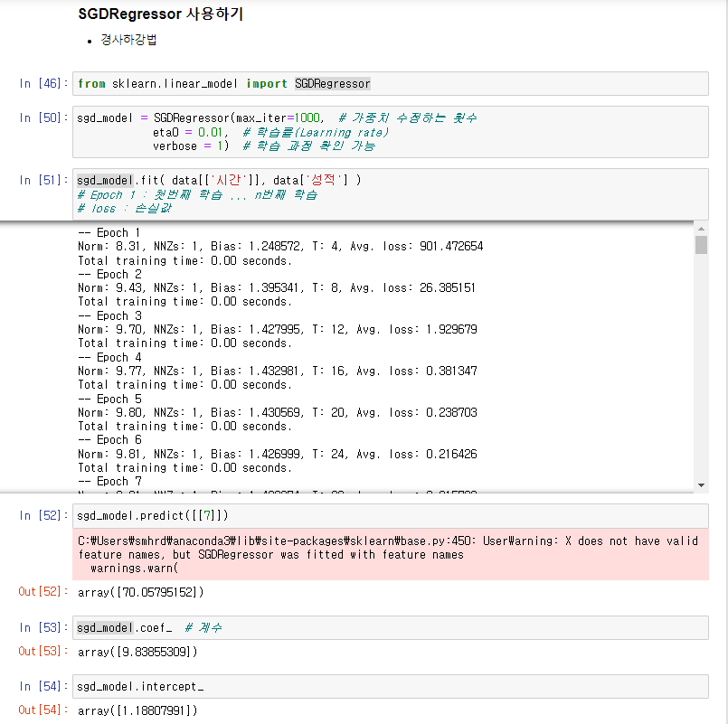Image resolution: width=728 pixels, height=724 pixels.
Task: Click the 'In [50]:' prompt label
Action: pyautogui.click(x=43, y=118)
